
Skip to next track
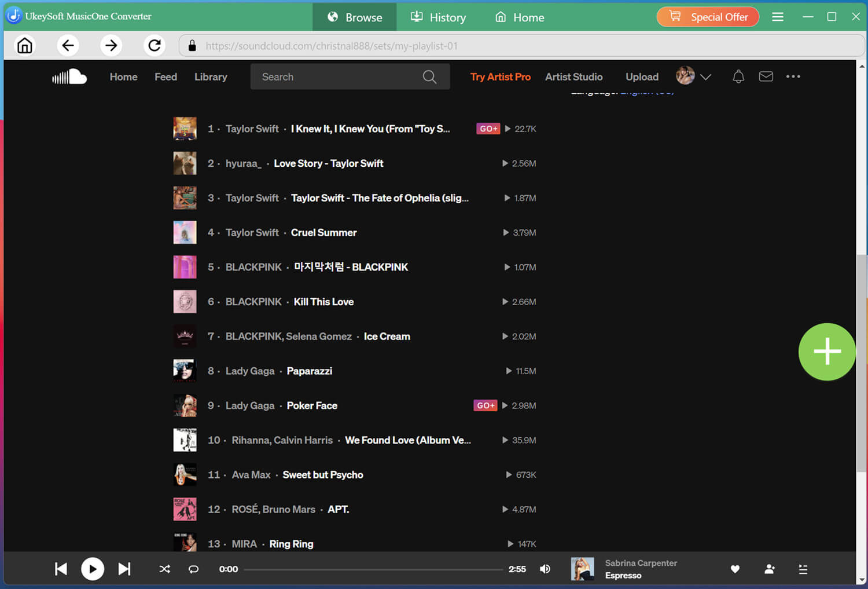point(124,569)
